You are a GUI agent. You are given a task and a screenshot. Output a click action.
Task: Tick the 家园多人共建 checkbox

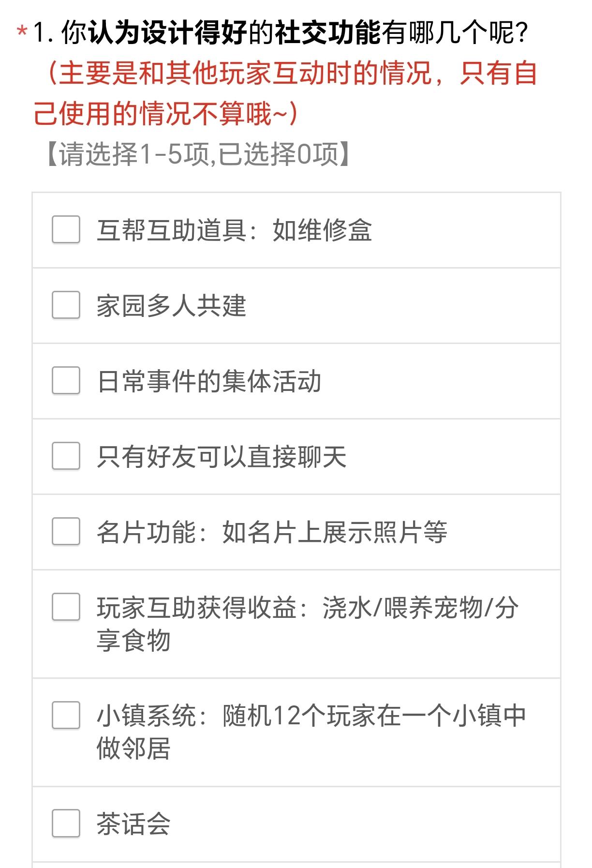66,305
